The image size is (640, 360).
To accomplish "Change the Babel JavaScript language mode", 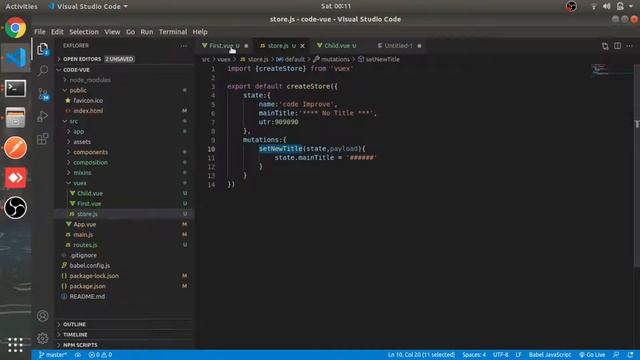I will click(x=550, y=355).
